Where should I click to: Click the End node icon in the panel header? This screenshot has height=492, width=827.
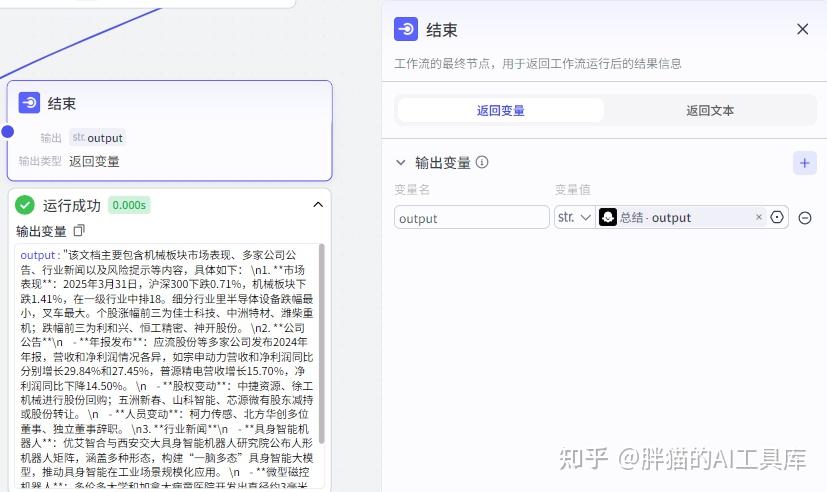(406, 29)
